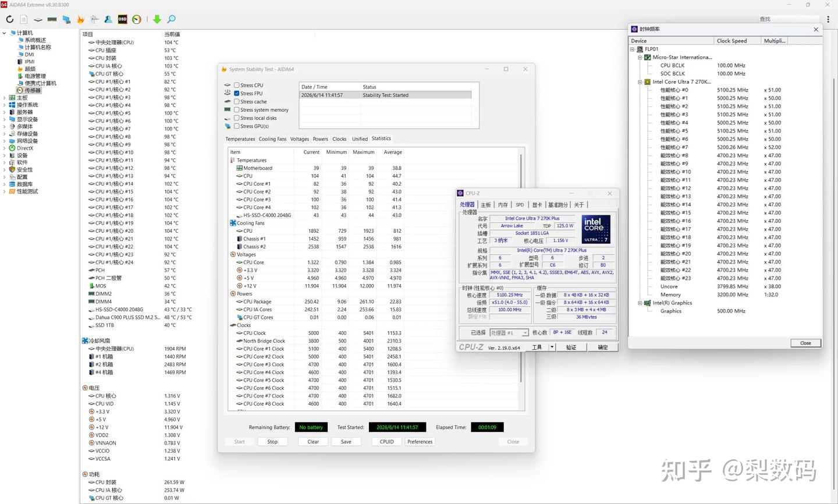Open the 工具 dropdown arrow in CPU-Z
The image size is (838, 504).
(x=552, y=347)
